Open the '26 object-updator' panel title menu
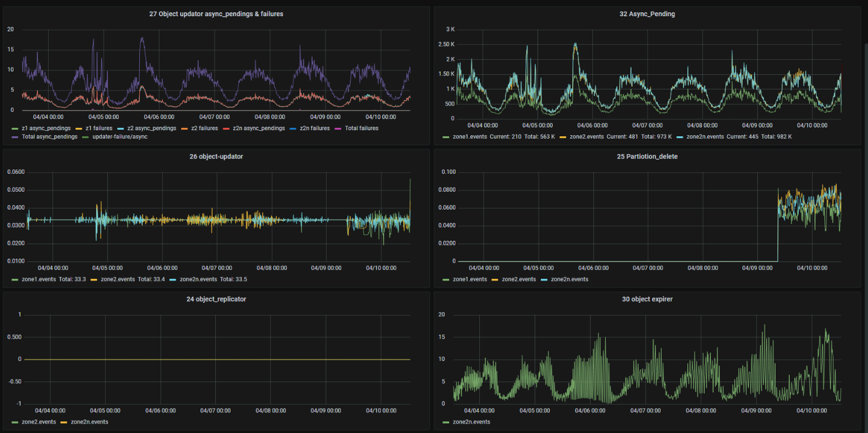The width and height of the screenshot is (868, 433). pos(216,156)
